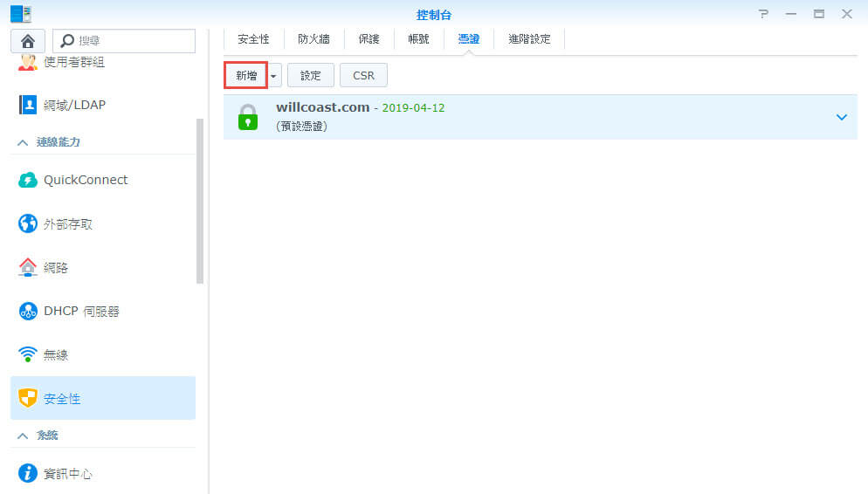
Task: Click the 搜尋 search input field
Action: 133,41
